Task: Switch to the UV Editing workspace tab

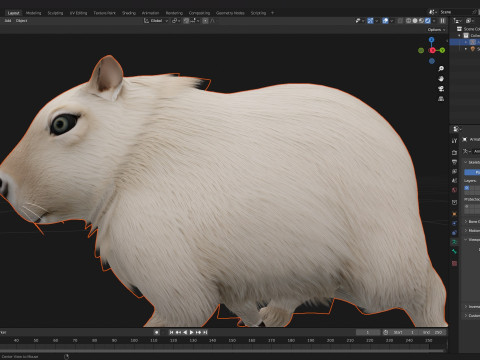Action: [78, 13]
